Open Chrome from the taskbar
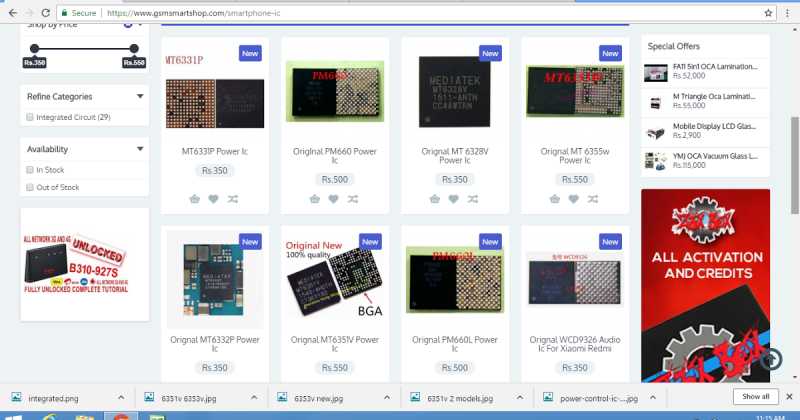 click(x=121, y=416)
